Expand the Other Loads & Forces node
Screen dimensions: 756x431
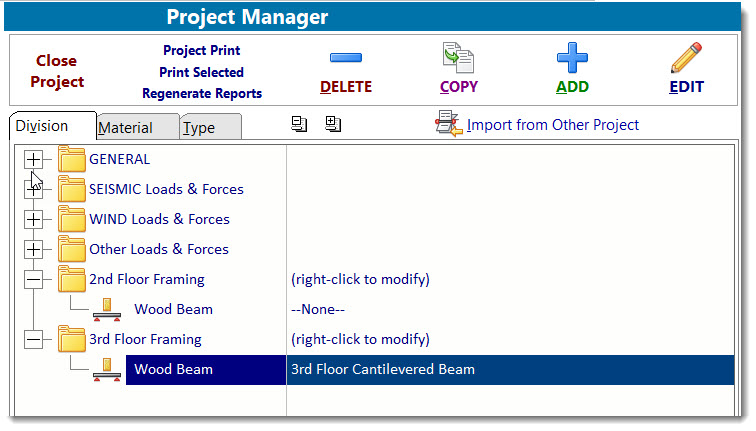tap(34, 249)
